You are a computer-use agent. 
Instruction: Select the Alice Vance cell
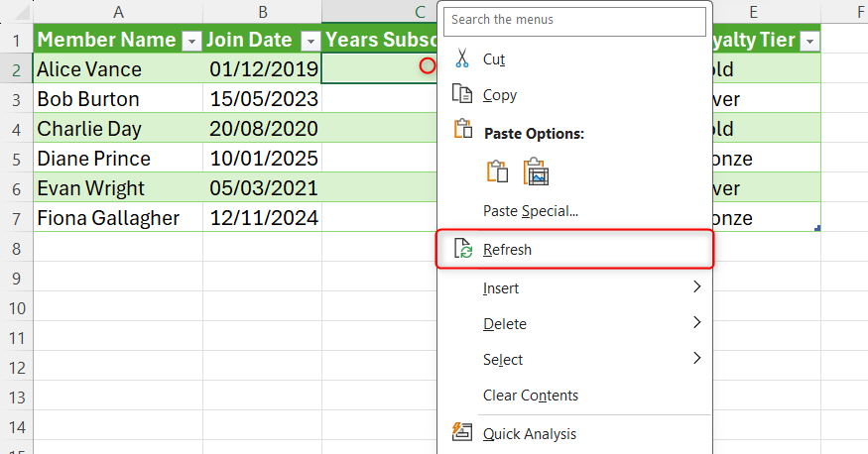point(118,69)
